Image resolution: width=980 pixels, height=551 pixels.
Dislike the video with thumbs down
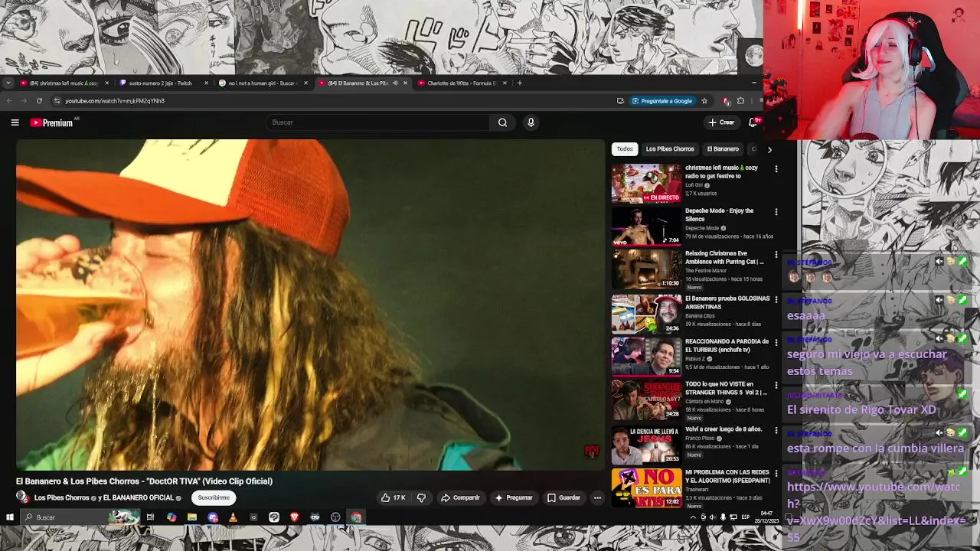click(421, 497)
